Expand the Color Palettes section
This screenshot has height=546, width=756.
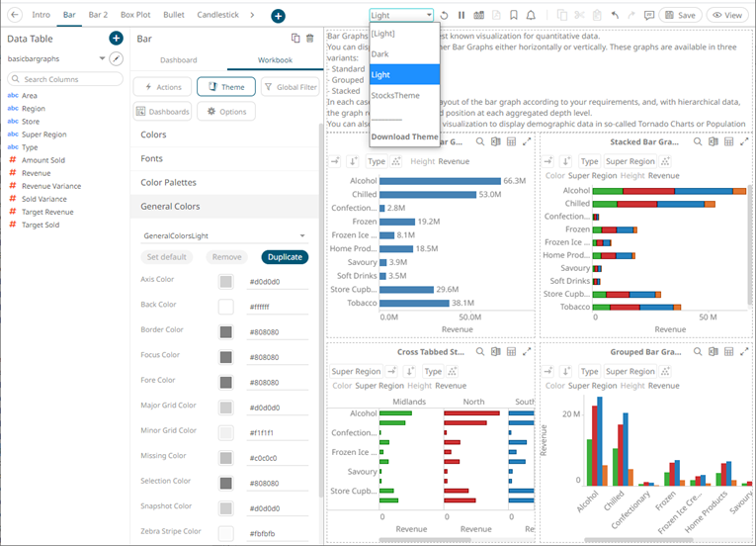pyautogui.click(x=168, y=183)
